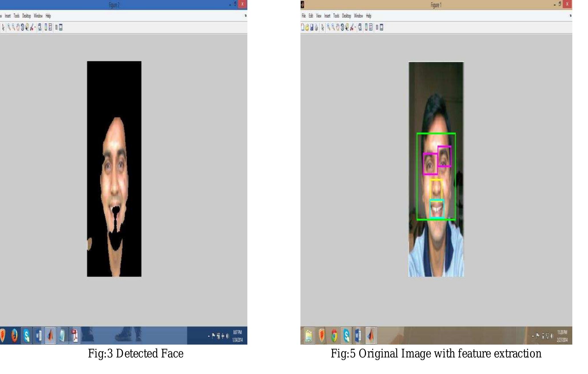This screenshot has width=588, height=374.
Task: Insert Legend in Figure 2
Action: pyautogui.click(x=50, y=27)
